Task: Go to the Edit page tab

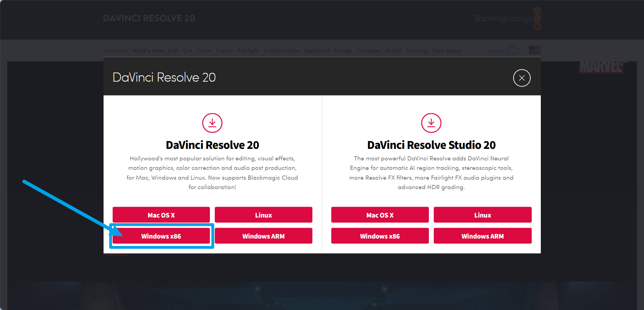Action: tap(173, 51)
